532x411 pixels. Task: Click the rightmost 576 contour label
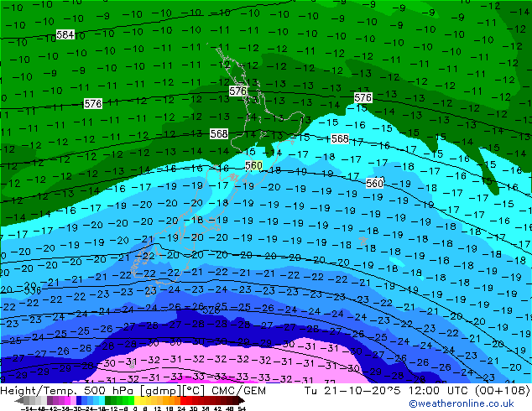(363, 98)
